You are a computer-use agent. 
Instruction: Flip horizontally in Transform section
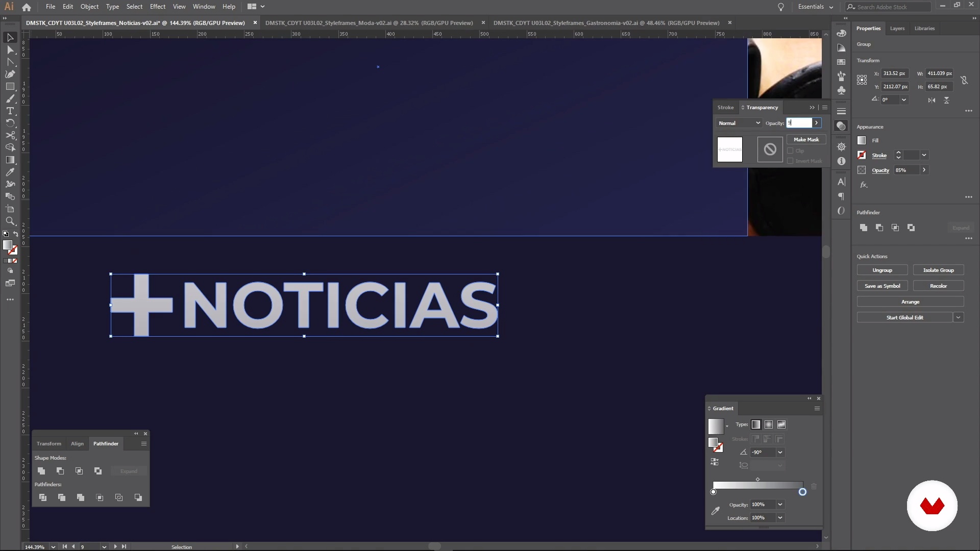pos(932,100)
